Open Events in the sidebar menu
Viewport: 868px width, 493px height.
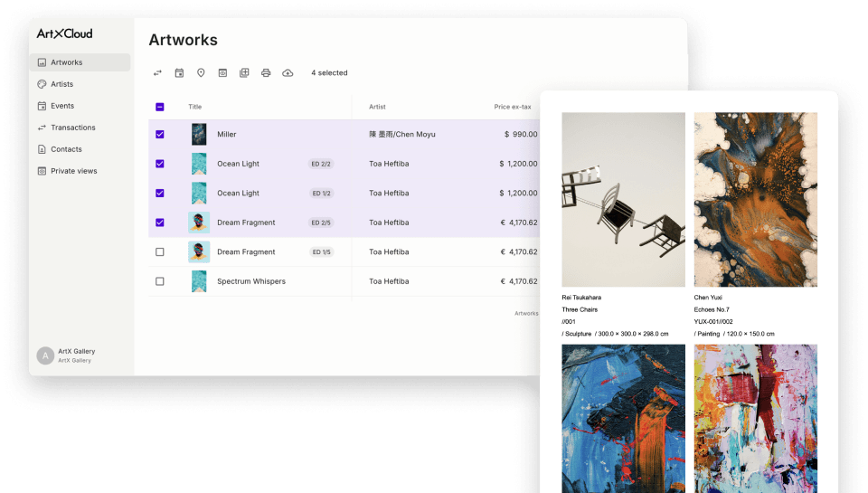tap(80, 106)
